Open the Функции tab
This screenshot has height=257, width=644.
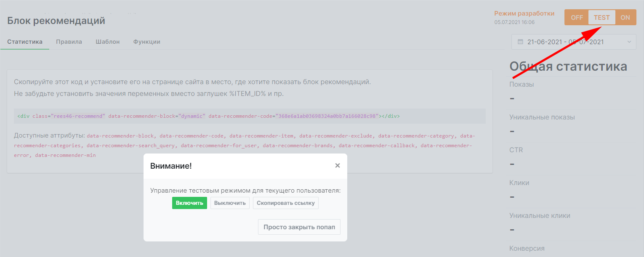point(146,41)
